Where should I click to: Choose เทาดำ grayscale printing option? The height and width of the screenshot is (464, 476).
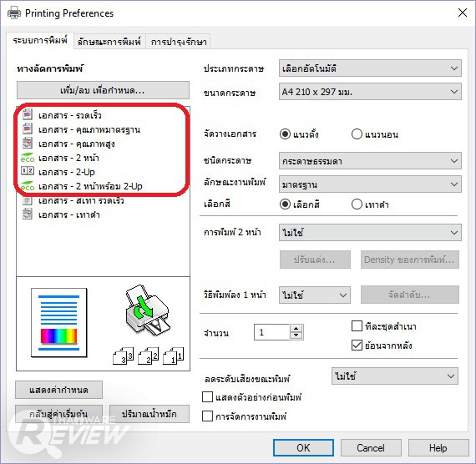point(357,204)
